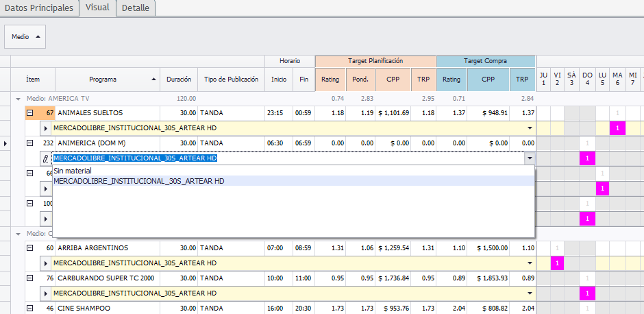The height and width of the screenshot is (314, 644).
Task: Collapse the CINE SHAMPOO row minus box
Action: point(30,309)
